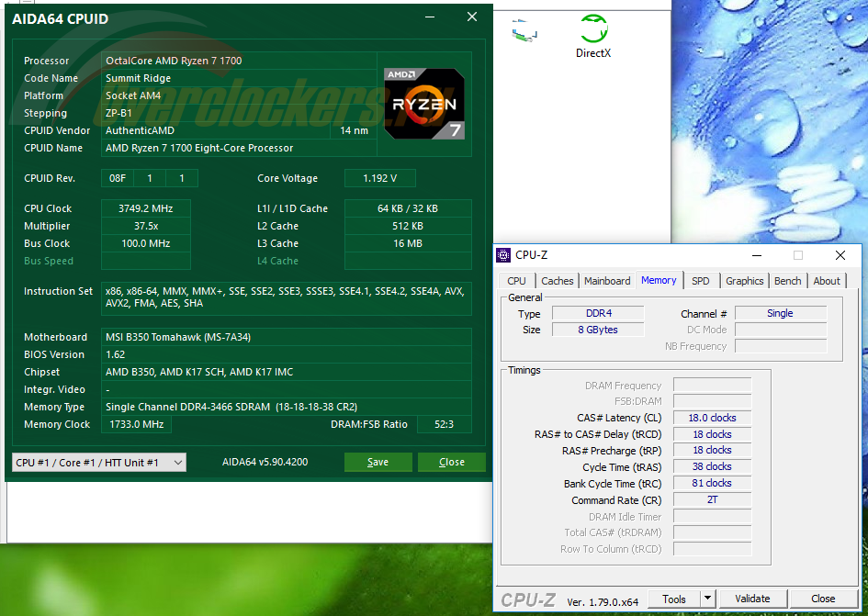Click the Command Rate 2T value

[713, 499]
